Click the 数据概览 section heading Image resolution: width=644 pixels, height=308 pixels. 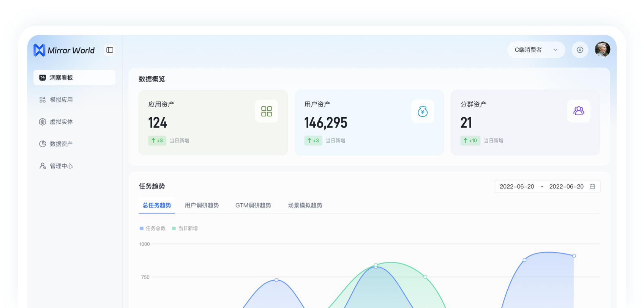click(x=152, y=79)
